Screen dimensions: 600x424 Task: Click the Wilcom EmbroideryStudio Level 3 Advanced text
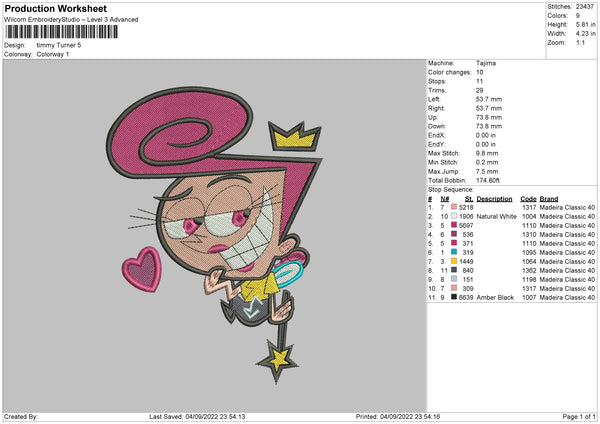pos(71,20)
